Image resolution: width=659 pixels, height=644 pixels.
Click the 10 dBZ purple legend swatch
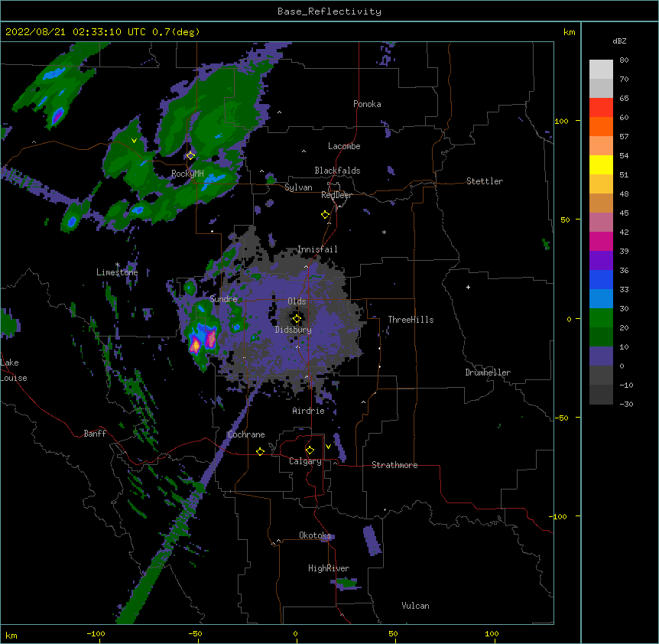(601, 356)
